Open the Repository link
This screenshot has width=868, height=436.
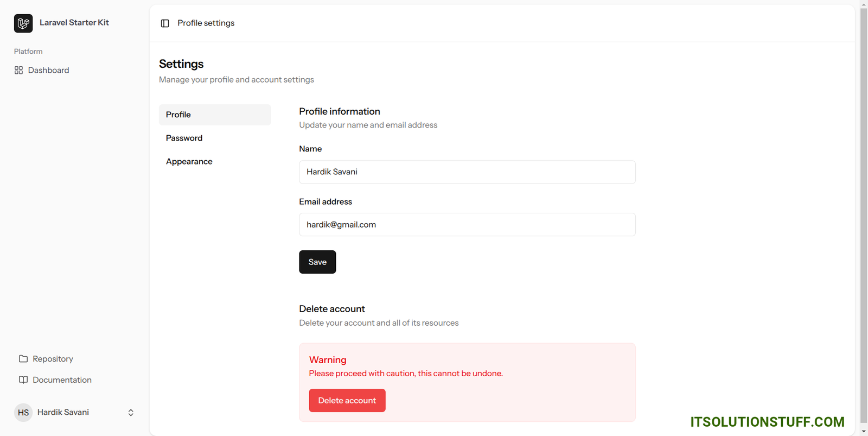(x=53, y=359)
